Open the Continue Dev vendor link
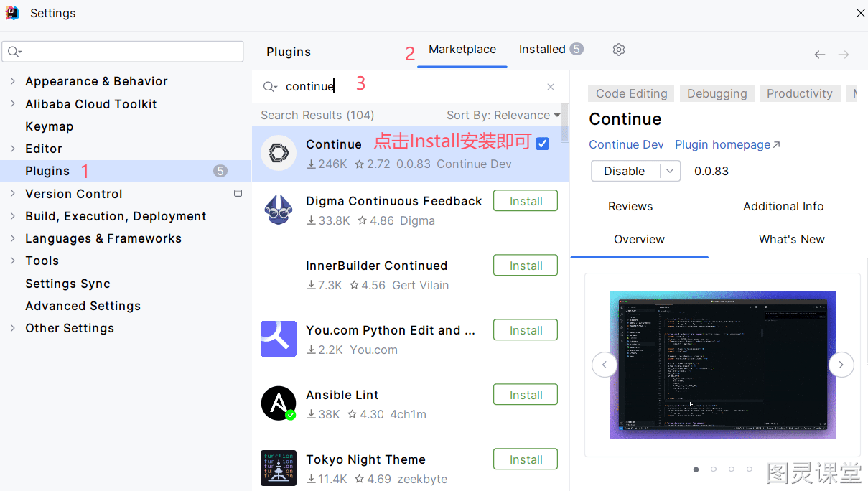Image resolution: width=868 pixels, height=491 pixels. point(626,144)
